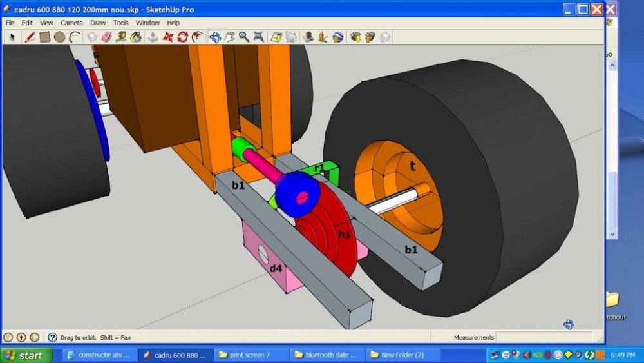Activate the Circle drawing tool
This screenshot has width=644, height=363.
(59, 37)
